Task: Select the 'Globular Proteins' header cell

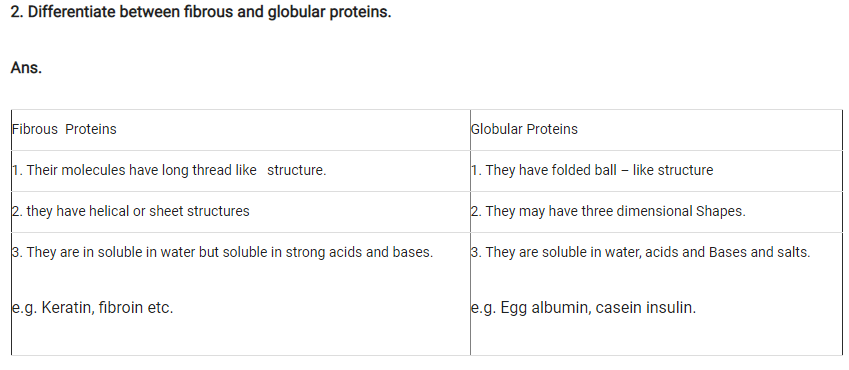Action: (x=656, y=129)
